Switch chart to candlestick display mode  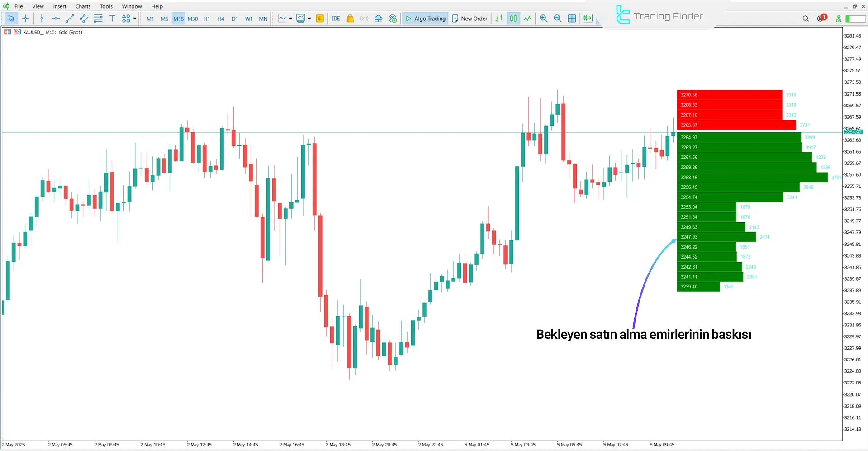[513, 19]
